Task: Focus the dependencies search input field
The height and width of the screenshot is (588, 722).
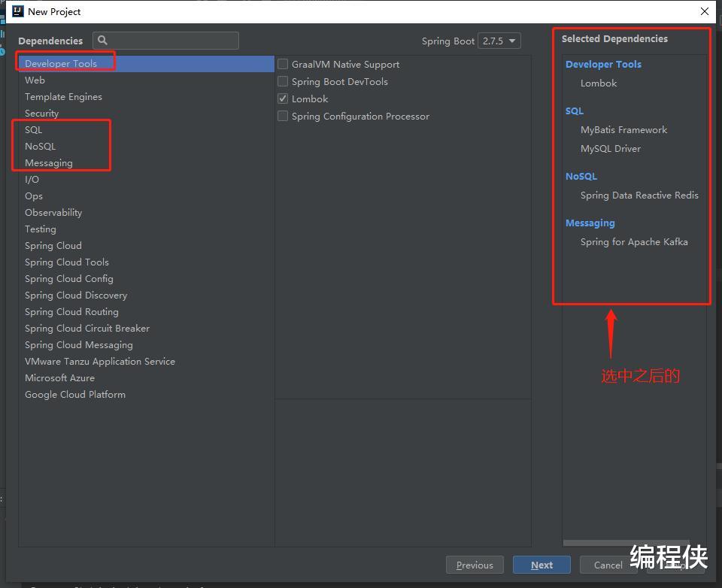Action: click(165, 41)
